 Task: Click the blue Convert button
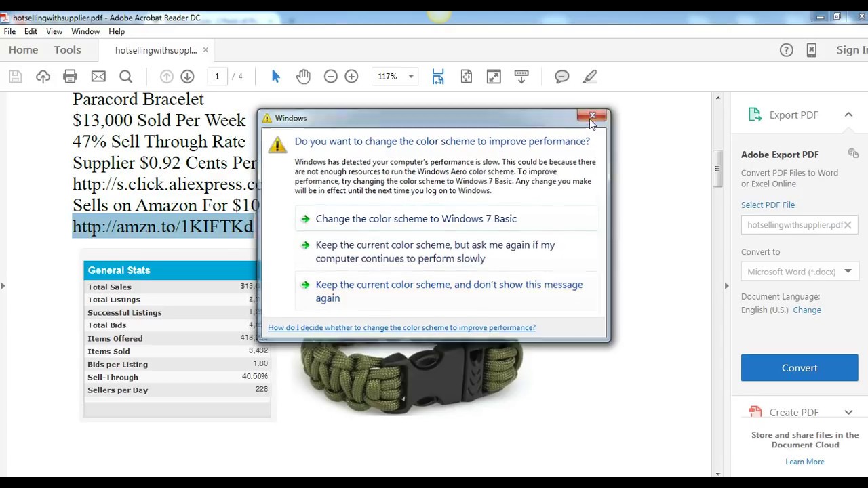pos(800,368)
